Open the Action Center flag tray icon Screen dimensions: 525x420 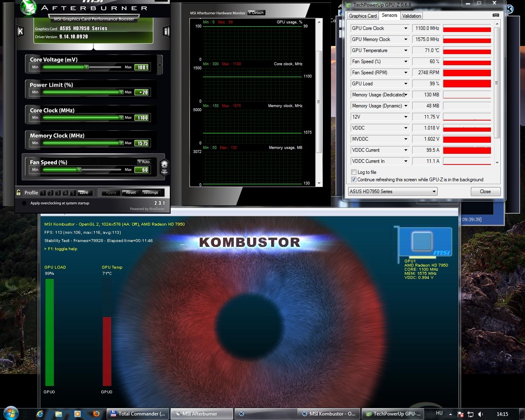click(461, 414)
